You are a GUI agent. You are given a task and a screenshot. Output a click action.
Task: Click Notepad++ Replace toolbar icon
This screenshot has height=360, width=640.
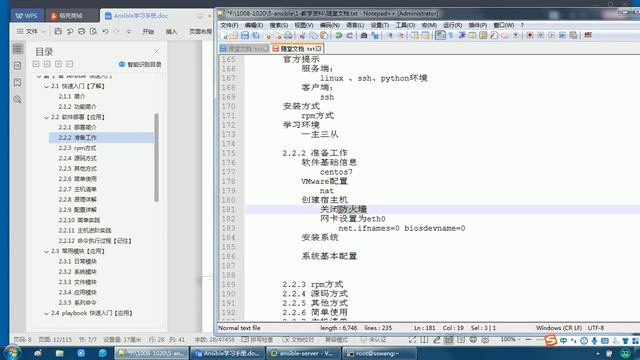point(375,36)
